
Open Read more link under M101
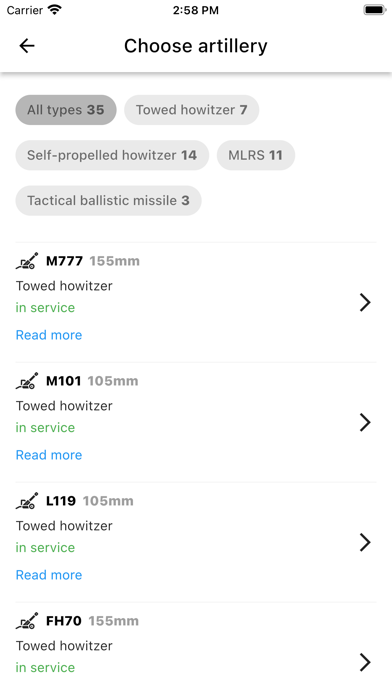point(49,455)
